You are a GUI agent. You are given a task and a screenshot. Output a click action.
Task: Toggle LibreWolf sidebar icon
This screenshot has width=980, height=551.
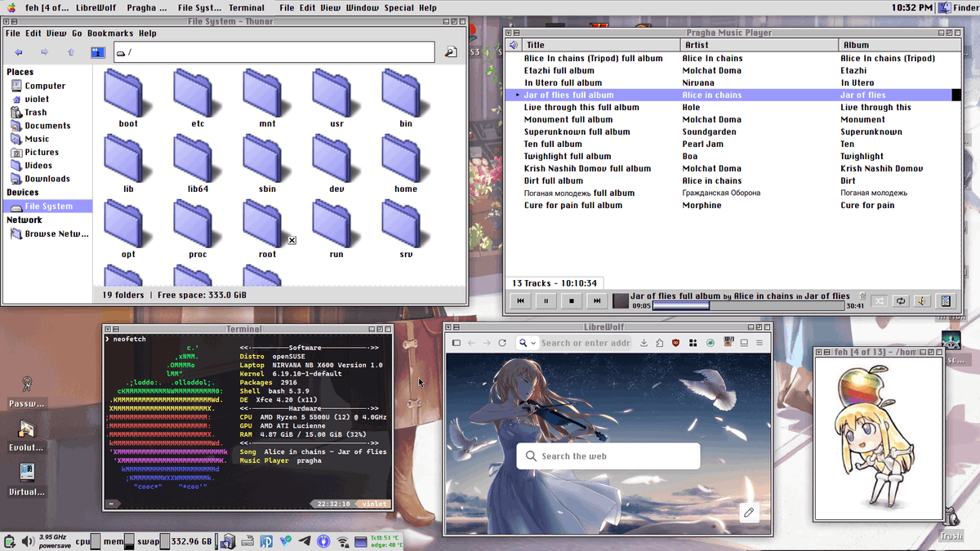[x=457, y=343]
